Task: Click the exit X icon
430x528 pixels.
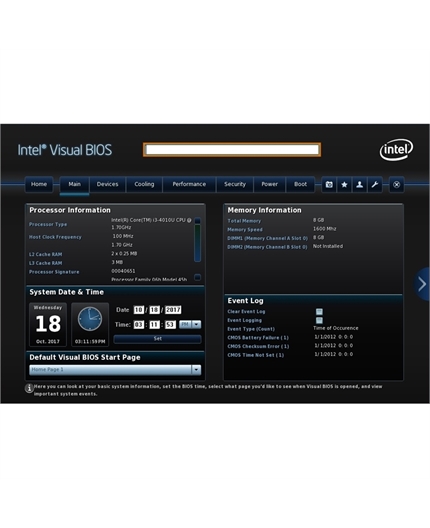Action: click(x=396, y=185)
